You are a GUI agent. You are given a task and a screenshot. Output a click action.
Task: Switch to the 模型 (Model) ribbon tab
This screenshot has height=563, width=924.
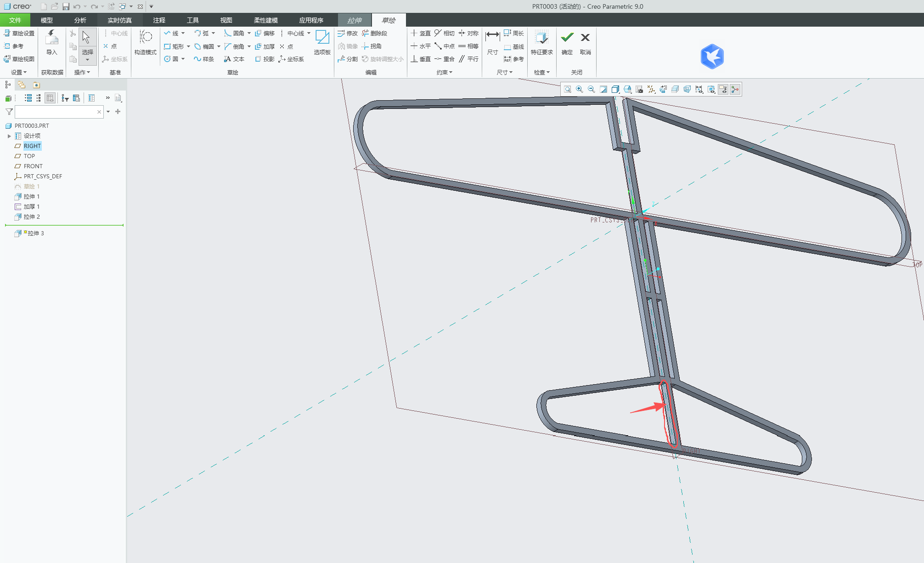click(47, 20)
